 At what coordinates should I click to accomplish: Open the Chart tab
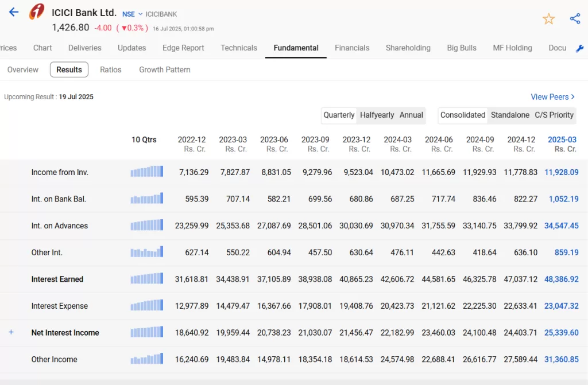pos(42,48)
